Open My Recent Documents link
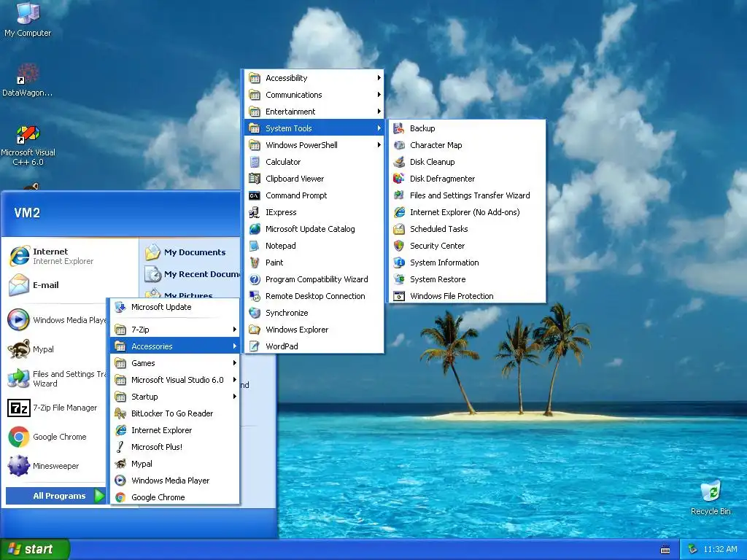747x560 pixels. (193, 274)
